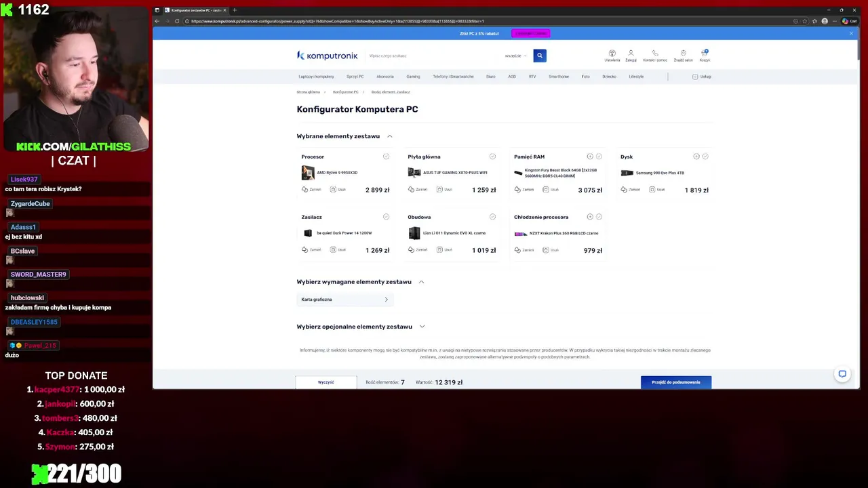
Task: Click the AGD menu item
Action: point(512,77)
